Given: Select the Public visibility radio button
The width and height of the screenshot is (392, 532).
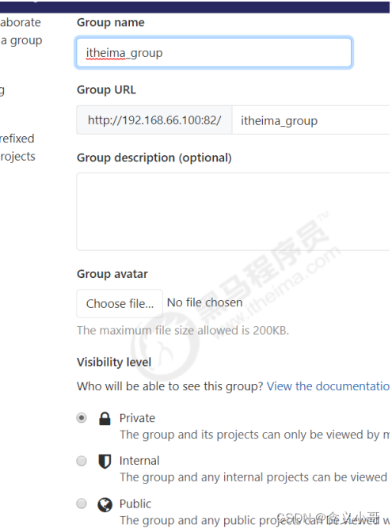Looking at the screenshot, I should pos(82,503).
